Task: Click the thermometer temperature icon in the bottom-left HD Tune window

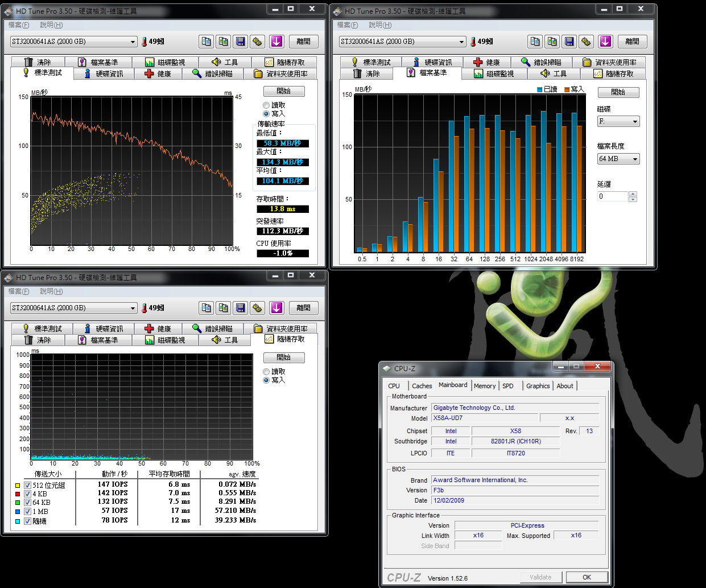Action: pyautogui.click(x=144, y=308)
